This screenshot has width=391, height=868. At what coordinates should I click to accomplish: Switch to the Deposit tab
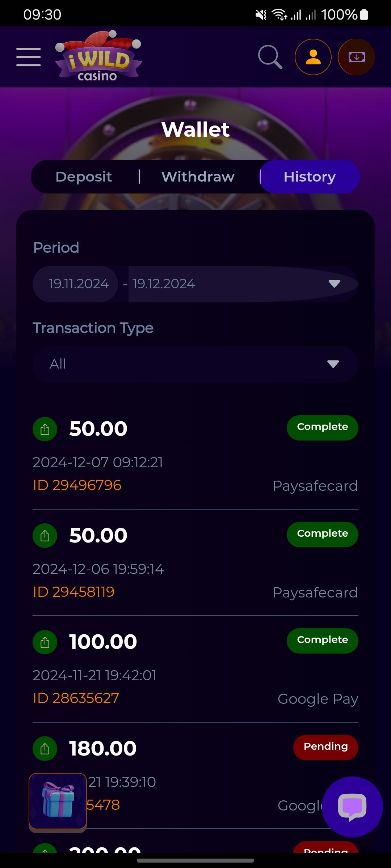point(84,177)
